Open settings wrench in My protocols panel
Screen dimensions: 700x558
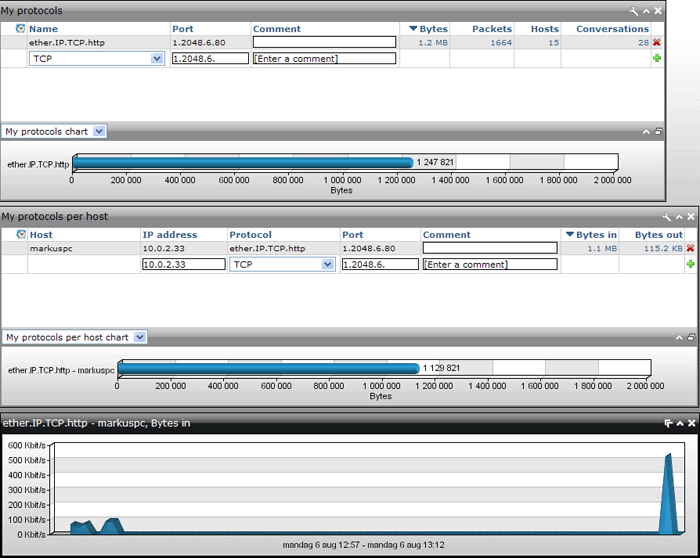[633, 11]
